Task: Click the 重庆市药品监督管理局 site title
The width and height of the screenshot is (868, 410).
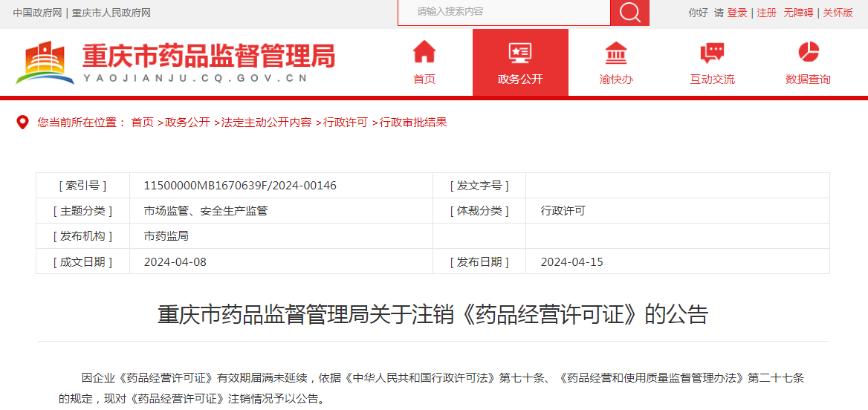Action: coord(209,55)
